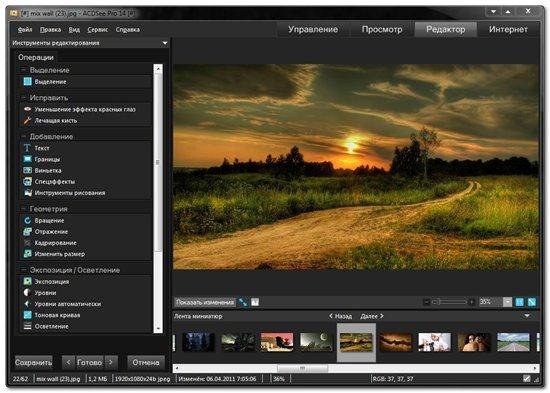Viewport: 550px width, 393px height.
Task: Collapse the Исправить group
Action: tap(24, 98)
